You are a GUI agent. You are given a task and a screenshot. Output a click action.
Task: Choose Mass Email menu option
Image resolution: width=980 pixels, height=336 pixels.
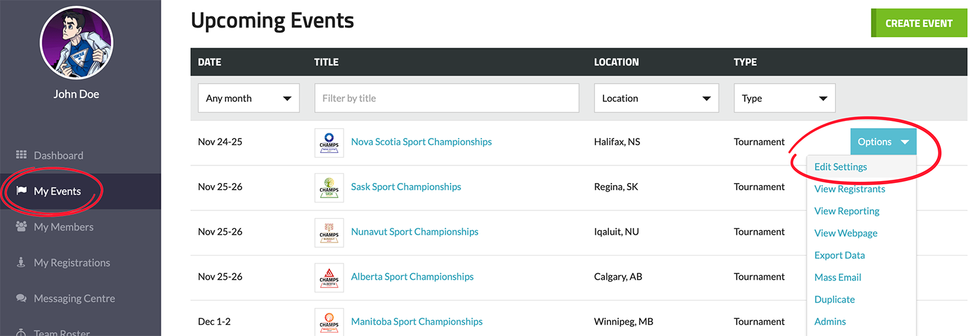(838, 277)
